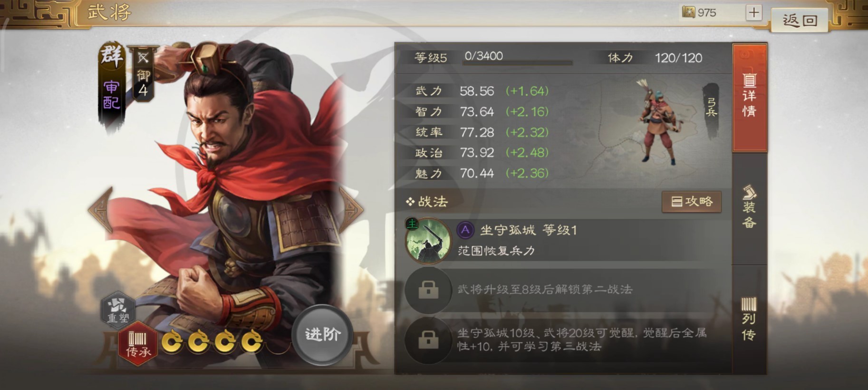Select the 弓兵 archer troop figure
This screenshot has width=868, height=390.
[x=658, y=122]
